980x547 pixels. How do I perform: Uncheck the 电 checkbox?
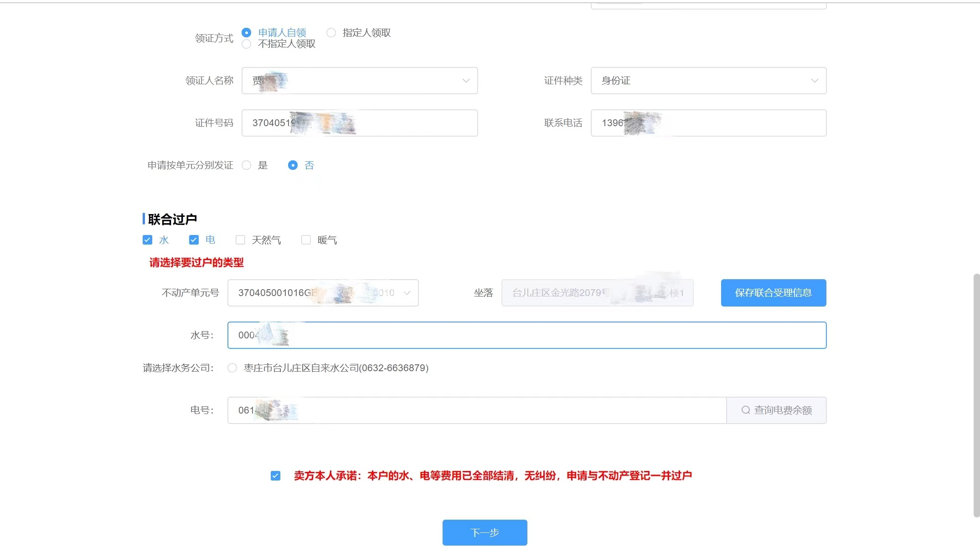point(194,240)
